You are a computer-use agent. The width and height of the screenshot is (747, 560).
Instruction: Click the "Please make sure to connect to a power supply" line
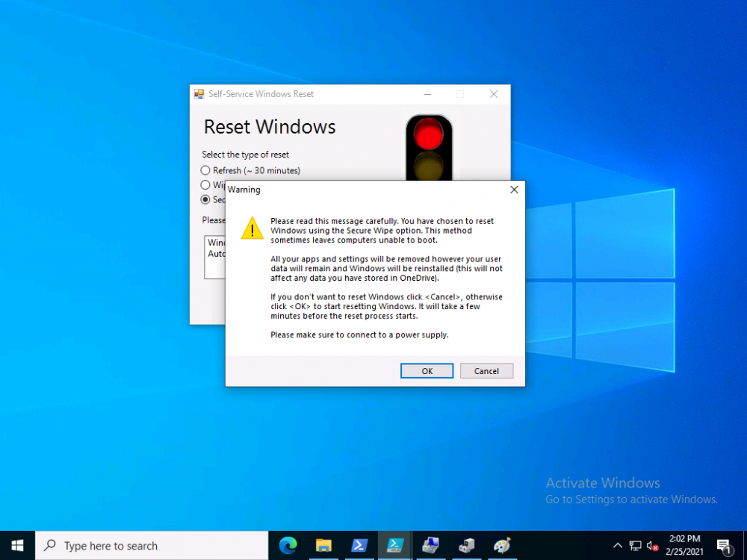pos(360,335)
